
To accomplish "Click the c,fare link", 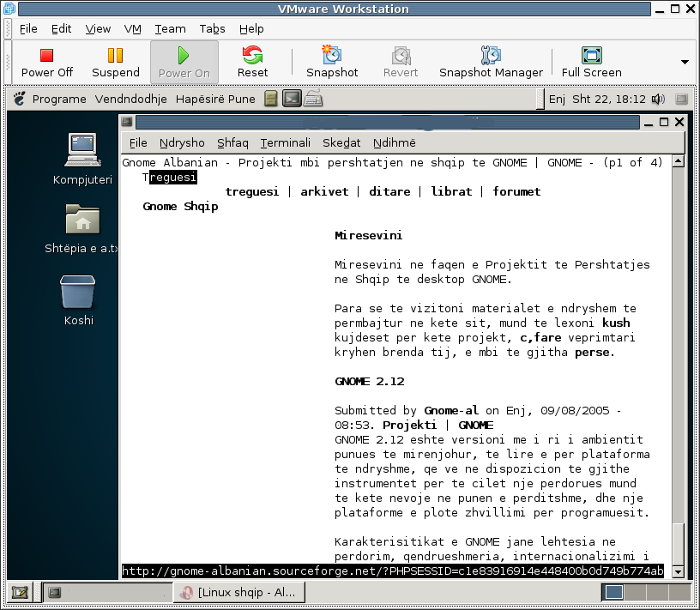I will [540, 337].
